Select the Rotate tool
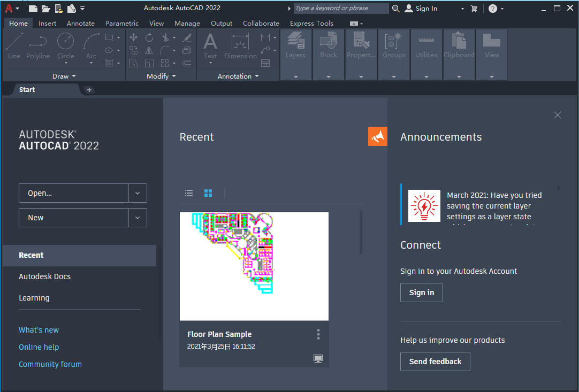Viewport: 579px width, 392px height. click(x=149, y=37)
